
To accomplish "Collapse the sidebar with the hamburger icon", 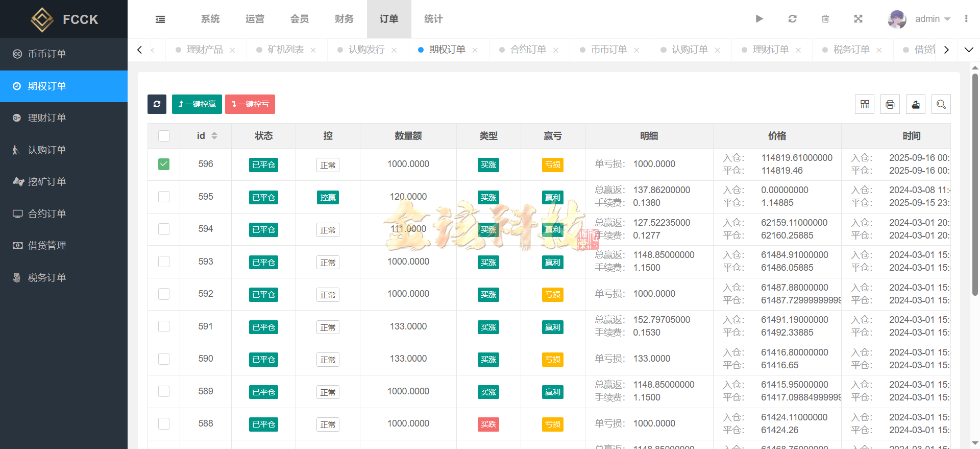I will (x=160, y=19).
